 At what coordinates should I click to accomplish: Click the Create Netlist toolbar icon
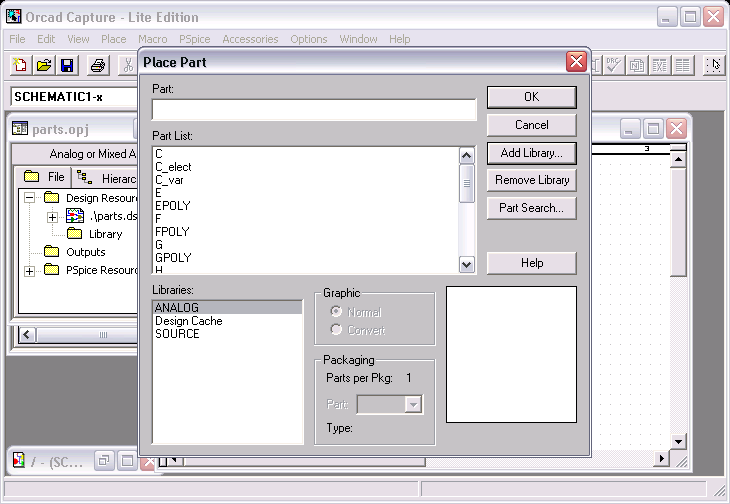click(636, 65)
